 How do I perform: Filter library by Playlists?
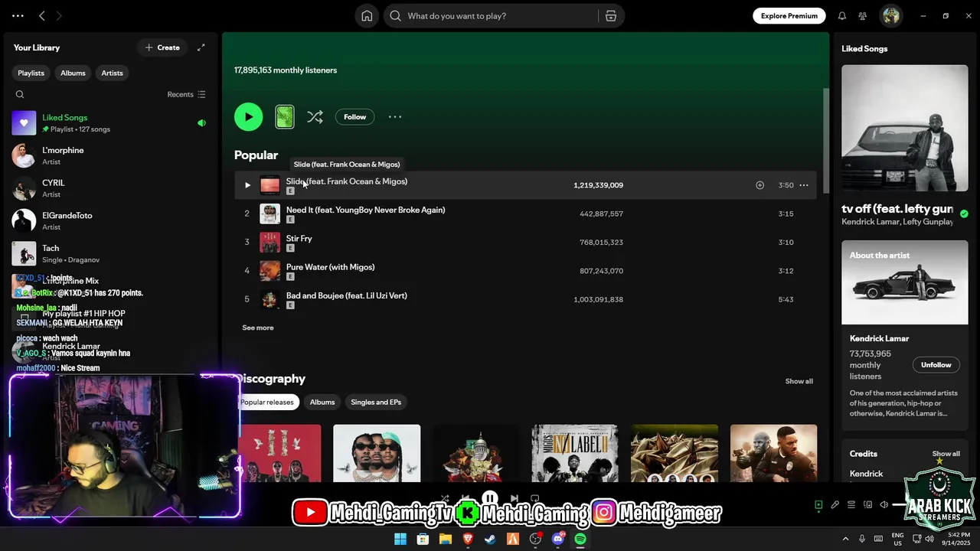tap(31, 73)
